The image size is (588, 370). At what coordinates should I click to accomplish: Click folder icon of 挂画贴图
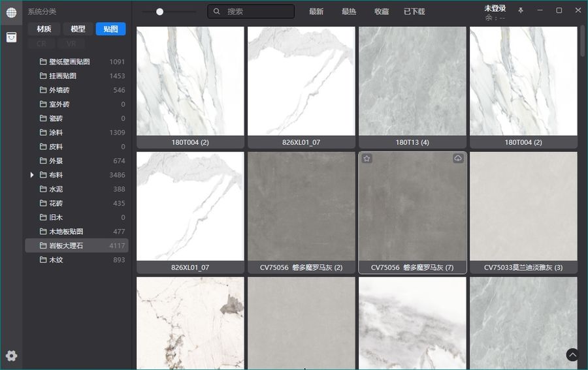coord(43,76)
